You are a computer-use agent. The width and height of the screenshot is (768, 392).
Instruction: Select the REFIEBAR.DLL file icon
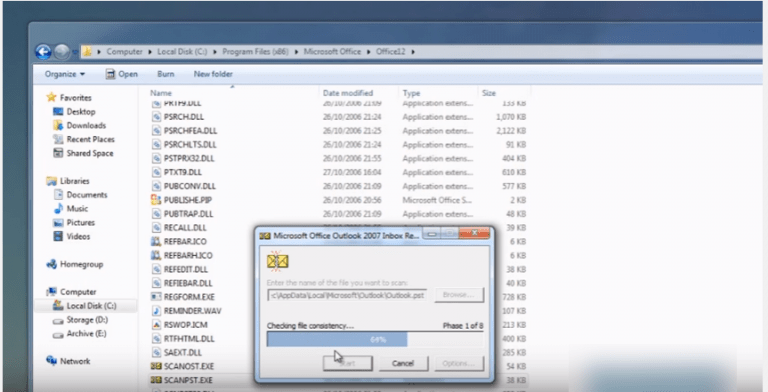click(156, 283)
